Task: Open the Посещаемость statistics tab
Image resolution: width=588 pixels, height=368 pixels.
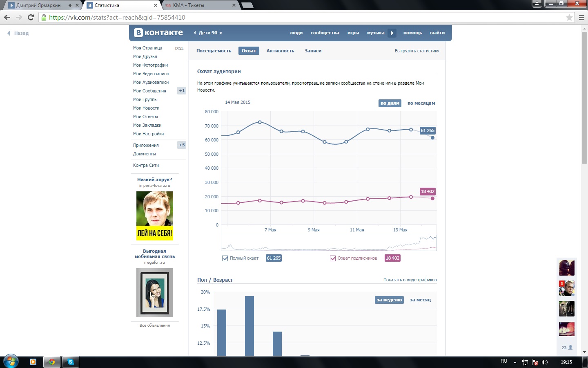Action: (x=214, y=51)
